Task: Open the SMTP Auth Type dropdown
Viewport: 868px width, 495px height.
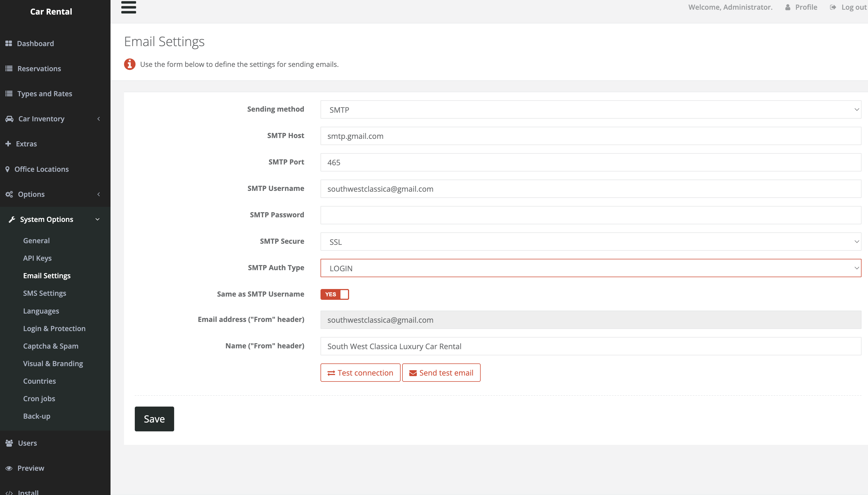Action: [x=591, y=268]
